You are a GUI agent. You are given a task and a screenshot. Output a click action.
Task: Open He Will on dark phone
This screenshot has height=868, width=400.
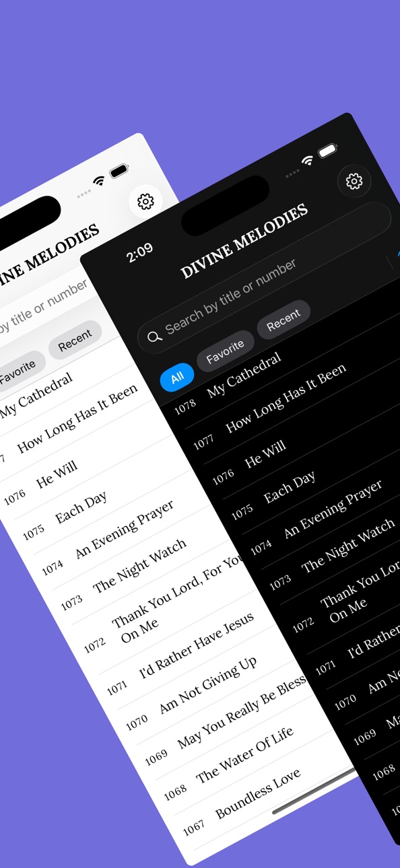click(x=265, y=454)
